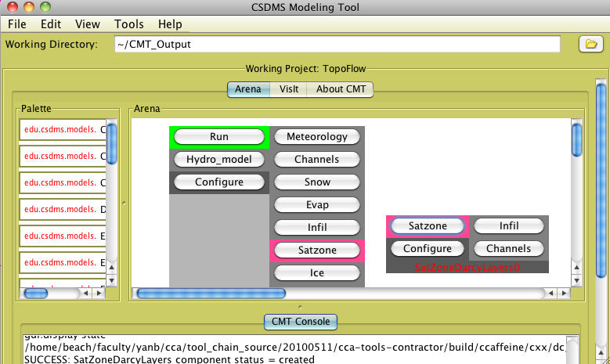Click the Arena vertical scrollbar thumb
This screenshot has height=364, width=610.
pyautogui.click(x=576, y=139)
